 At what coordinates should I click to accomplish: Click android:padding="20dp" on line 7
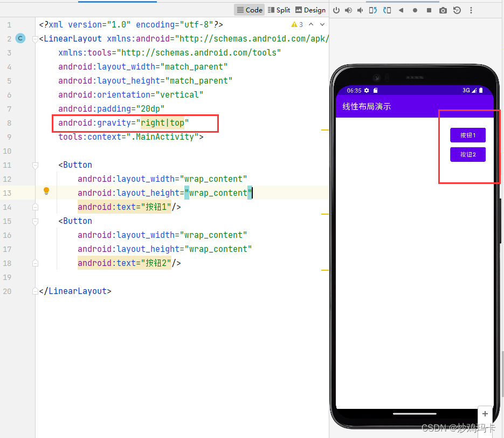click(111, 109)
